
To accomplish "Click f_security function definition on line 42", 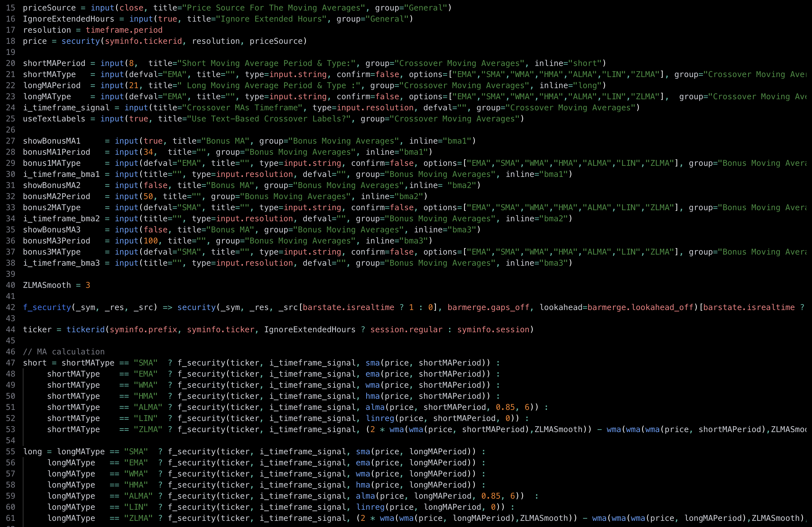I will point(47,307).
